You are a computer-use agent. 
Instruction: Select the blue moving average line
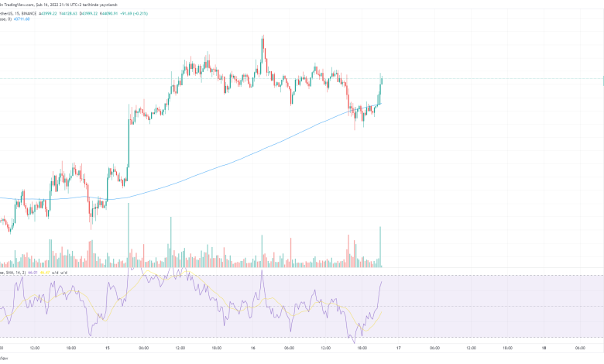232,159
